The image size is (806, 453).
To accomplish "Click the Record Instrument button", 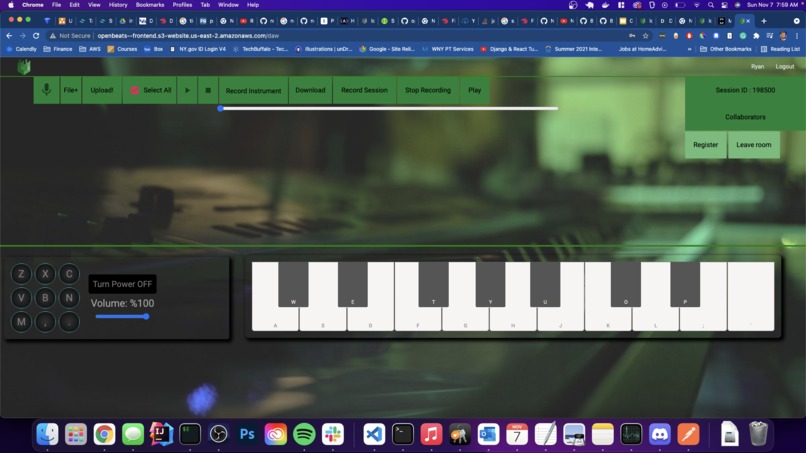I will pos(253,90).
